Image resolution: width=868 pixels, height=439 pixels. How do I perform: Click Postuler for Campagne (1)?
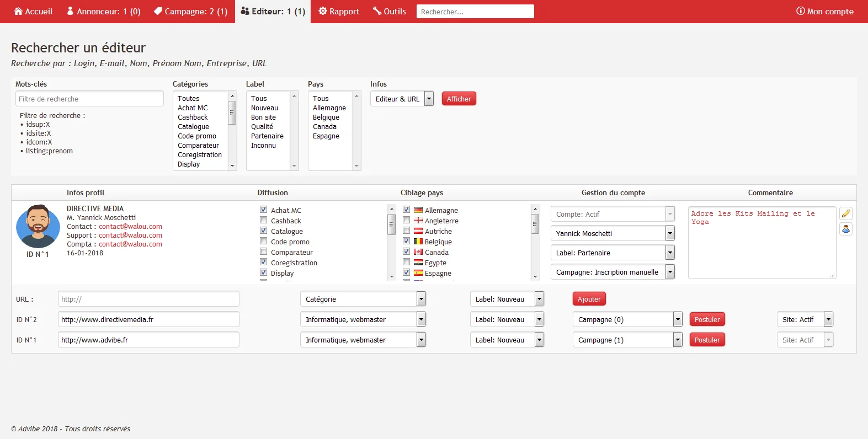tap(707, 340)
